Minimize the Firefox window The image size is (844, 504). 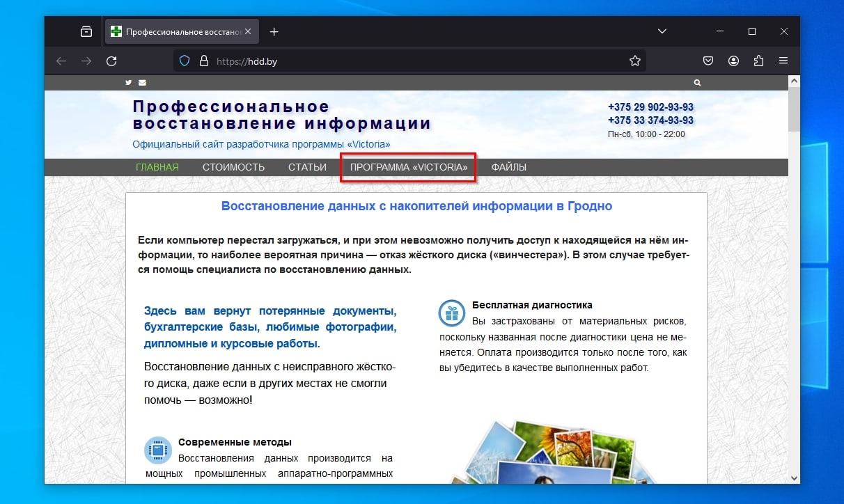[x=720, y=31]
